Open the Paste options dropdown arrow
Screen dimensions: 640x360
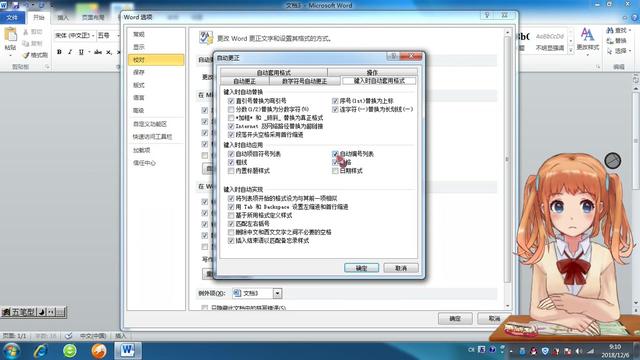point(10,55)
